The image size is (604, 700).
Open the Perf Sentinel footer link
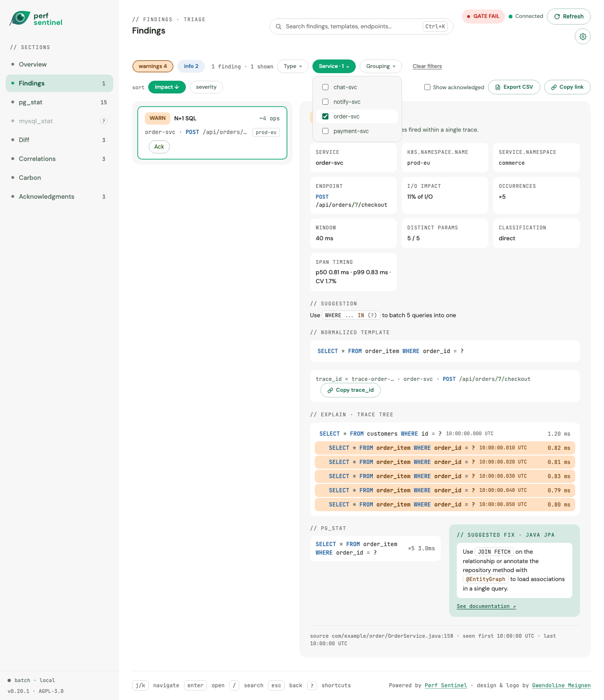coord(445,685)
